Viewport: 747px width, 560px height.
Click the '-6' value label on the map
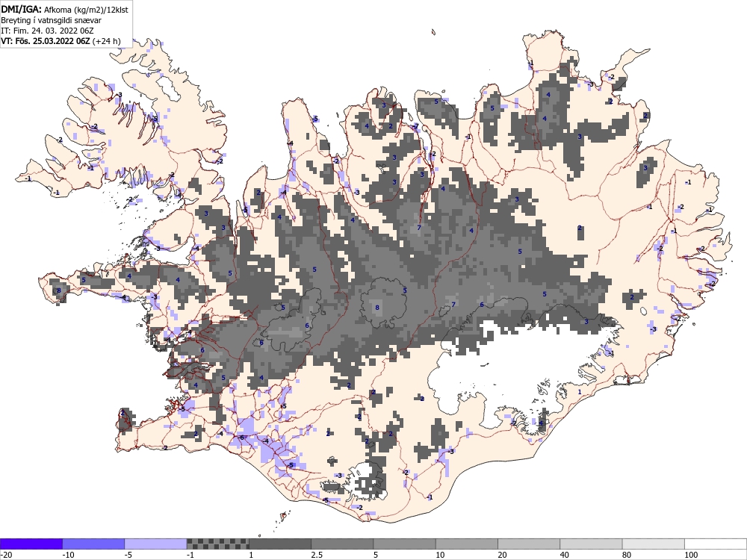pyautogui.click(x=241, y=438)
